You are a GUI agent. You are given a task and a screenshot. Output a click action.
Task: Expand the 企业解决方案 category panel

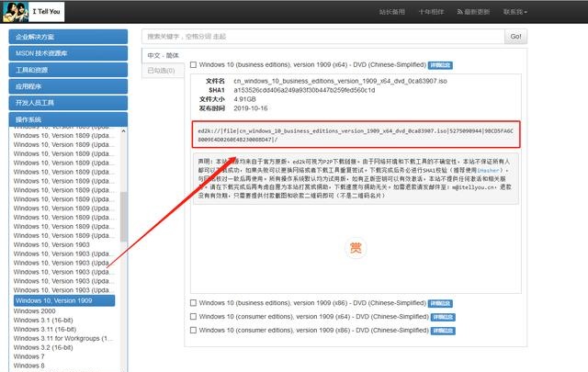(68, 37)
